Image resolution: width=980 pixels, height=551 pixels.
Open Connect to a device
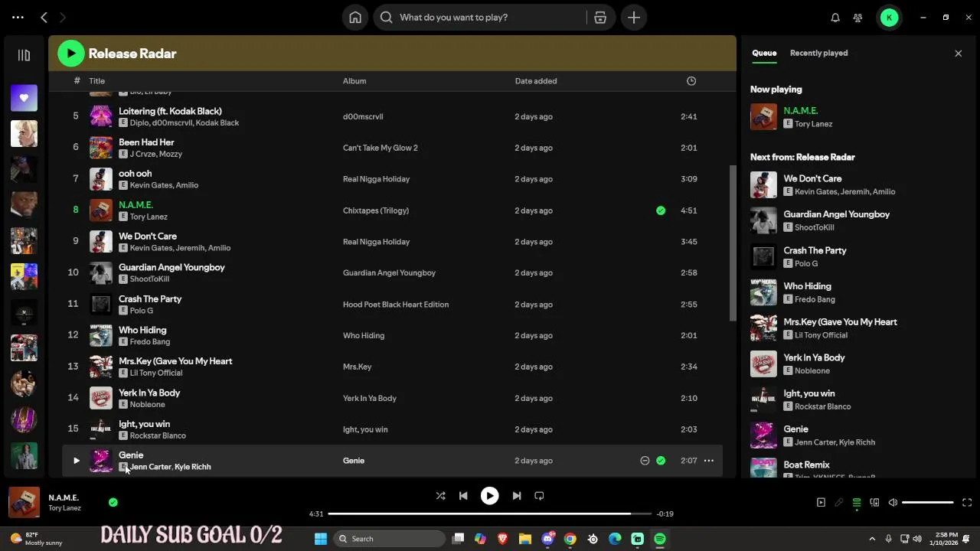tap(874, 503)
